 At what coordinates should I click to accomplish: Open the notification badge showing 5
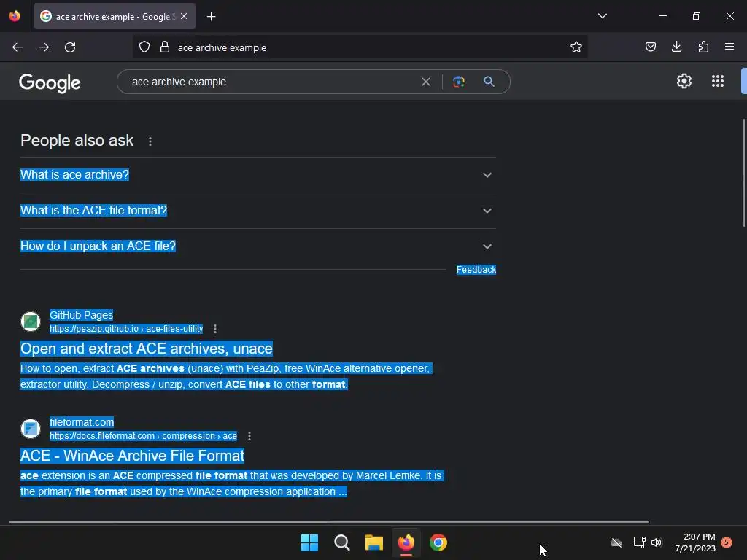[727, 542]
